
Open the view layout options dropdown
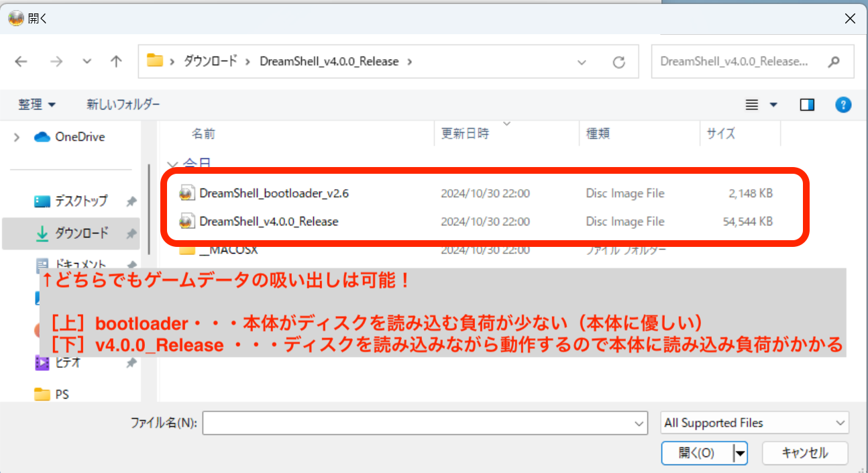(x=773, y=105)
